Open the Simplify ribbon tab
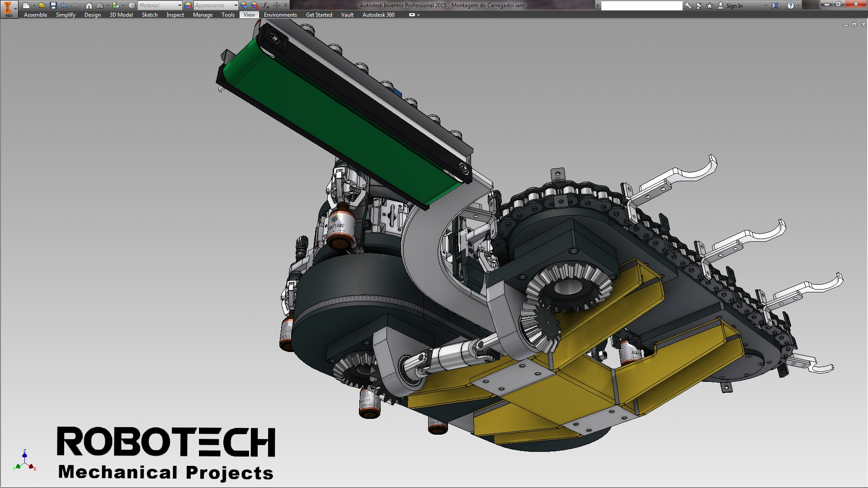This screenshot has width=868, height=488. 66,15
